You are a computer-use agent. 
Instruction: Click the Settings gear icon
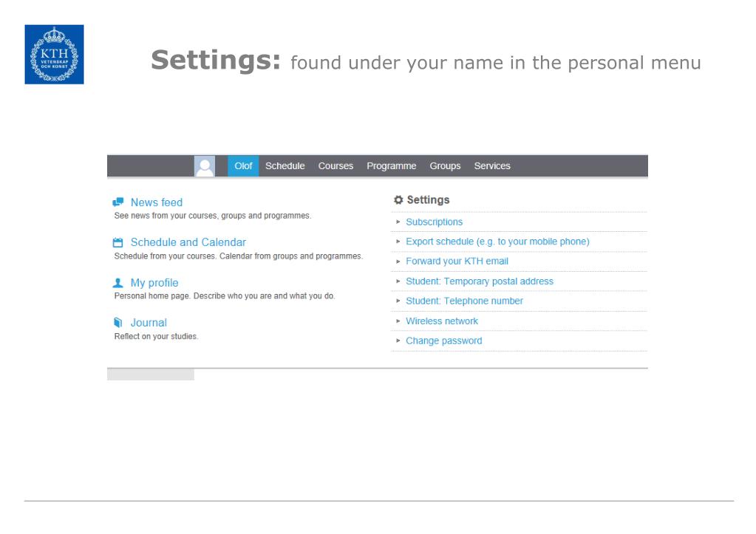398,200
